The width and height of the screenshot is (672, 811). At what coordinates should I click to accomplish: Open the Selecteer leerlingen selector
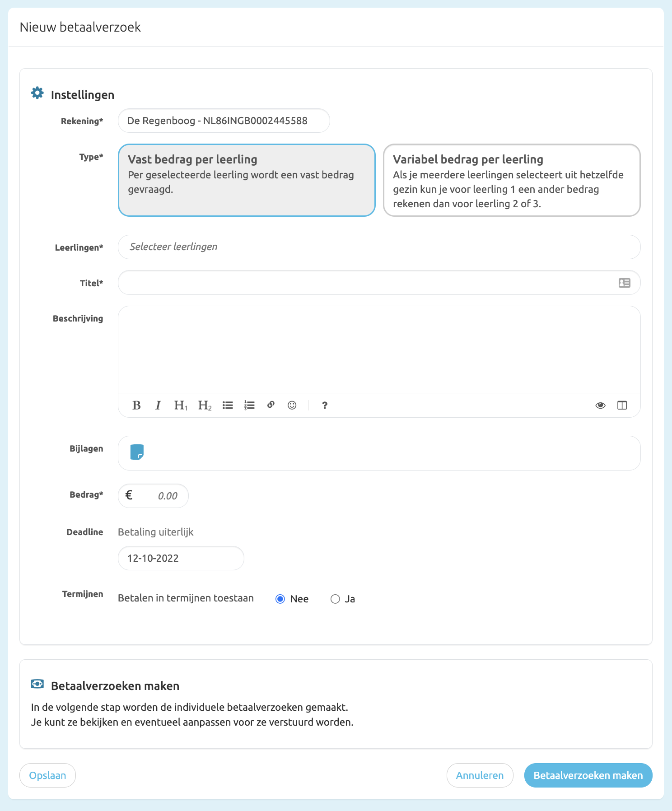pyautogui.click(x=378, y=247)
